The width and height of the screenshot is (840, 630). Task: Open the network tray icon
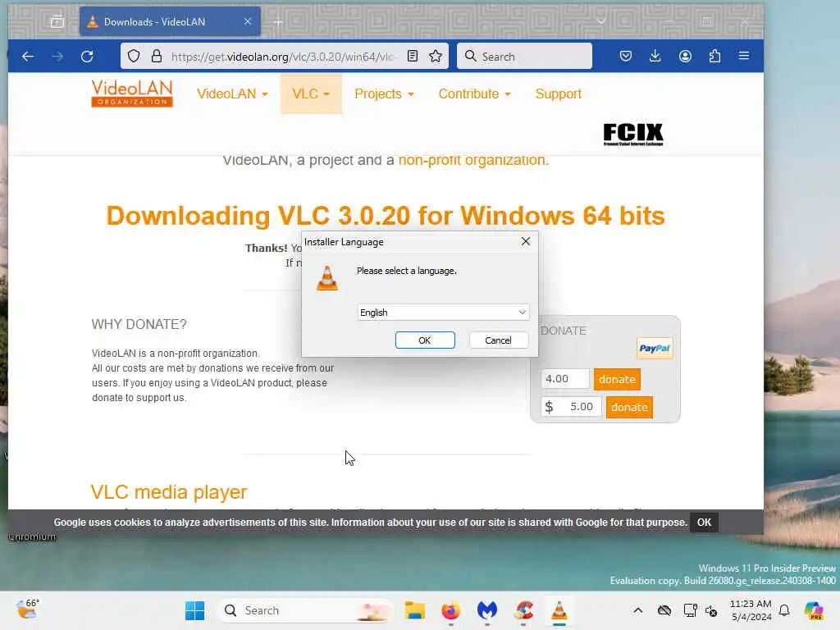pos(690,610)
